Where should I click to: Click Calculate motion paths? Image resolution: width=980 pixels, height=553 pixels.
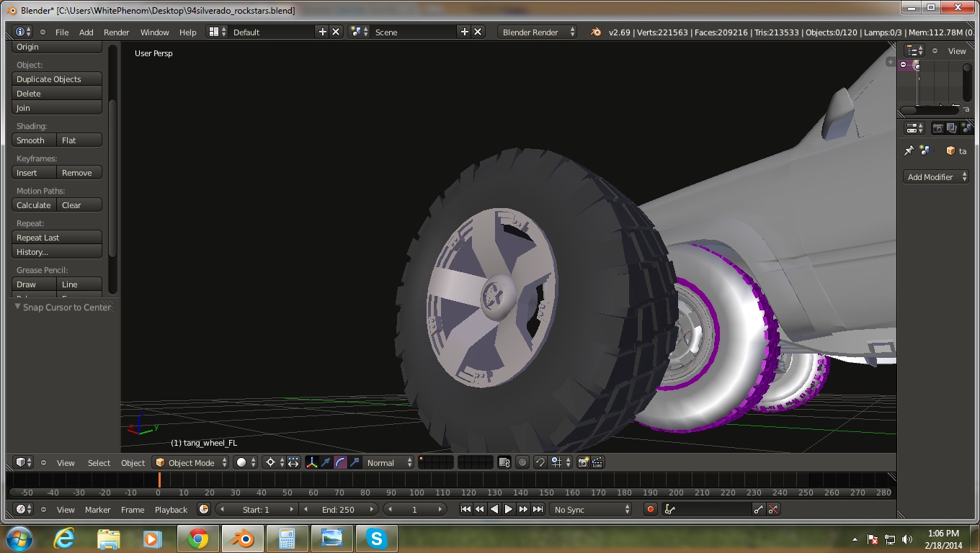click(35, 205)
